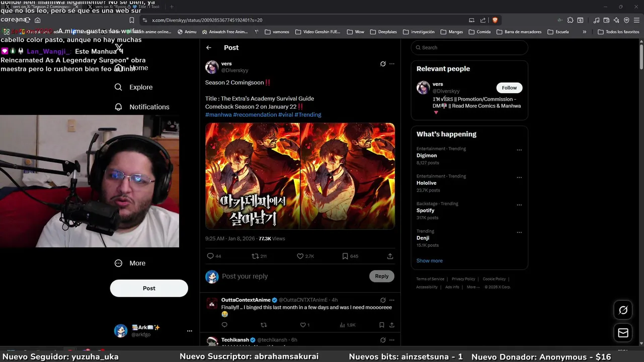
Task: Open the right manhwa artwork image
Action: point(348,176)
